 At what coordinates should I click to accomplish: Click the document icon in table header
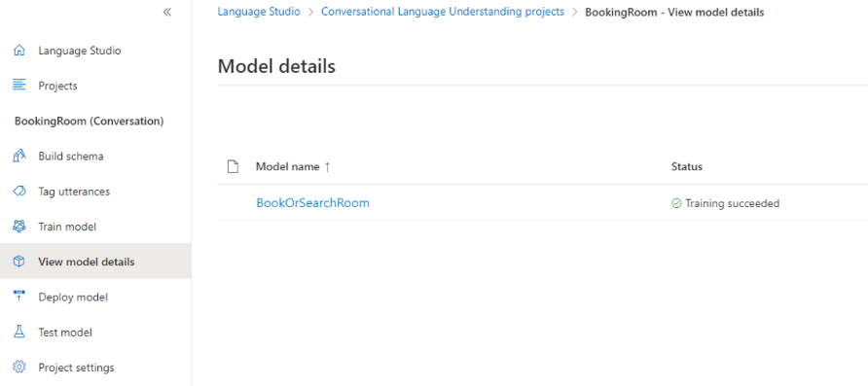pyautogui.click(x=233, y=166)
